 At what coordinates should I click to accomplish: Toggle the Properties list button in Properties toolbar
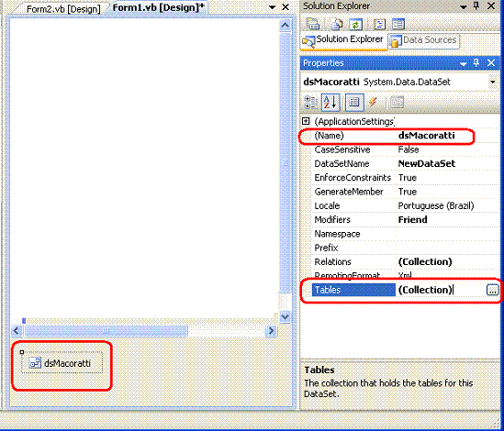(354, 103)
